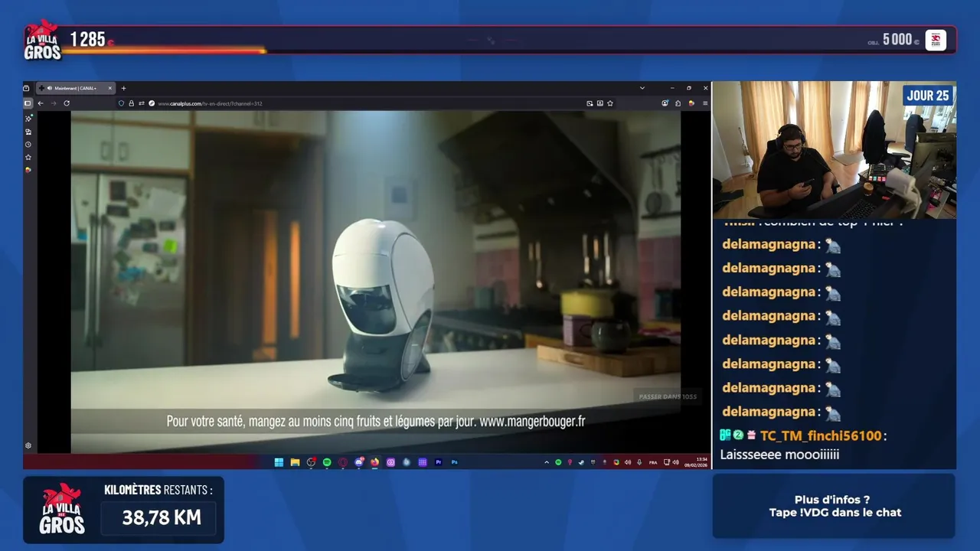
Task: Select the Maintenant | CANAL+ tab
Action: (75, 88)
